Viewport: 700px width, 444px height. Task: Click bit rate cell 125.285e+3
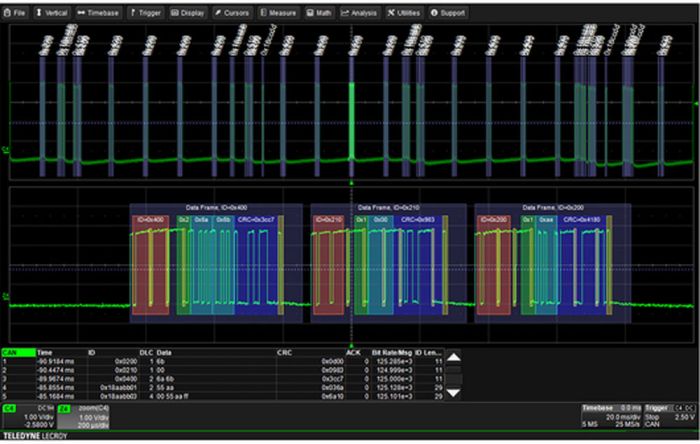(394, 361)
